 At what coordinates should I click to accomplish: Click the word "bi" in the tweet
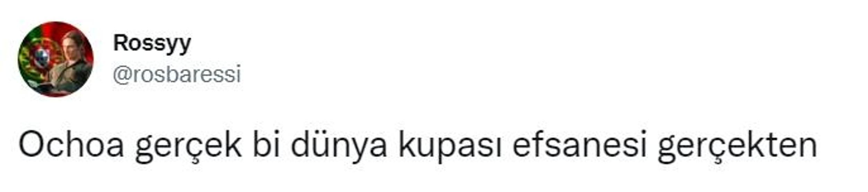tap(266, 144)
